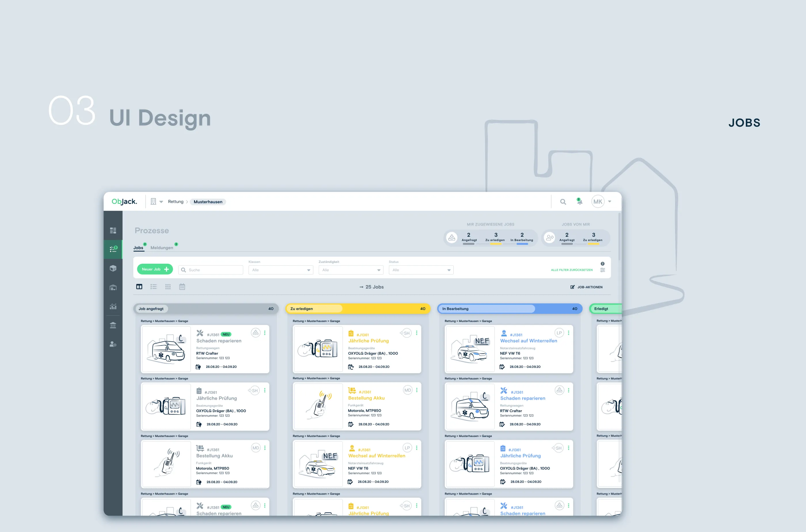806x532 pixels.
Task: Open the dashboard icon in sidebar
Action: pos(113,231)
